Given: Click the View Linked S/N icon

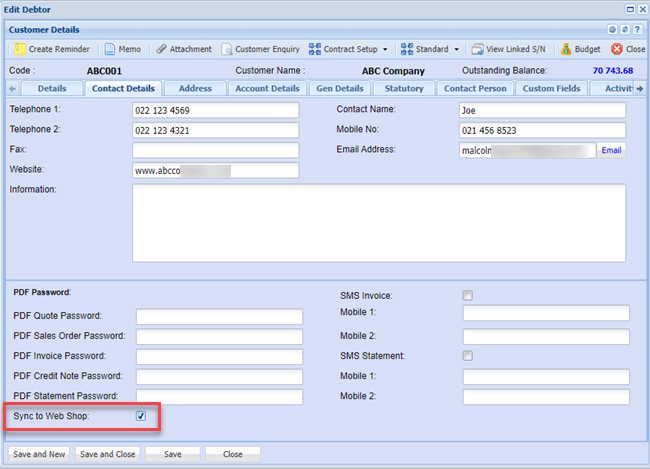Looking at the screenshot, I should [x=478, y=49].
